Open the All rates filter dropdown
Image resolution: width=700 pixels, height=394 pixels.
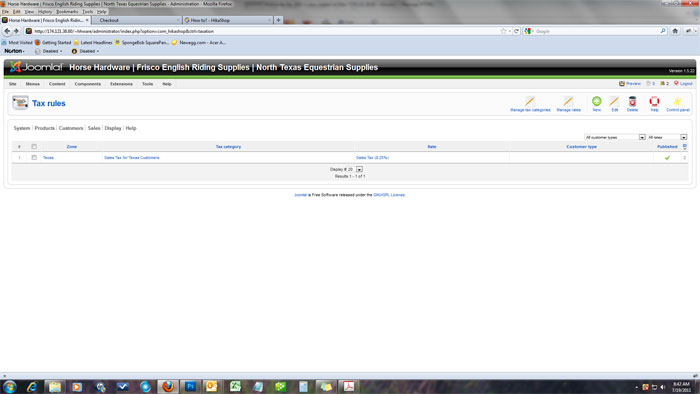coord(667,137)
